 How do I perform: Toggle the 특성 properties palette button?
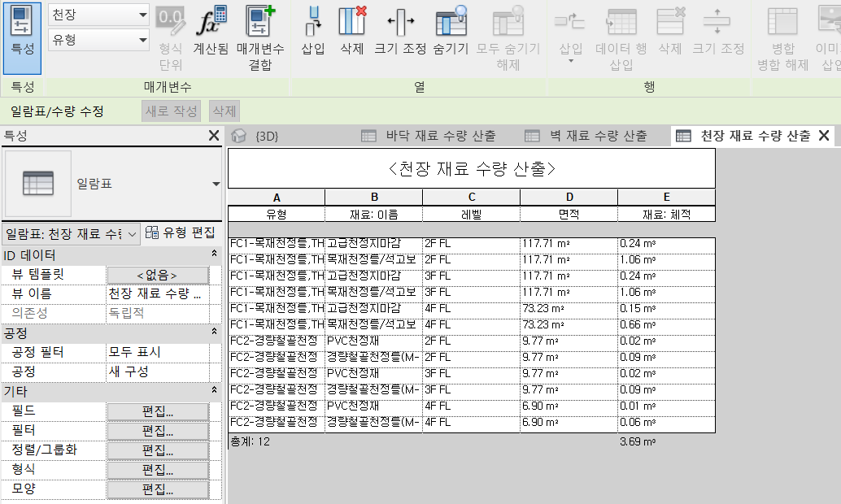coord(22,38)
